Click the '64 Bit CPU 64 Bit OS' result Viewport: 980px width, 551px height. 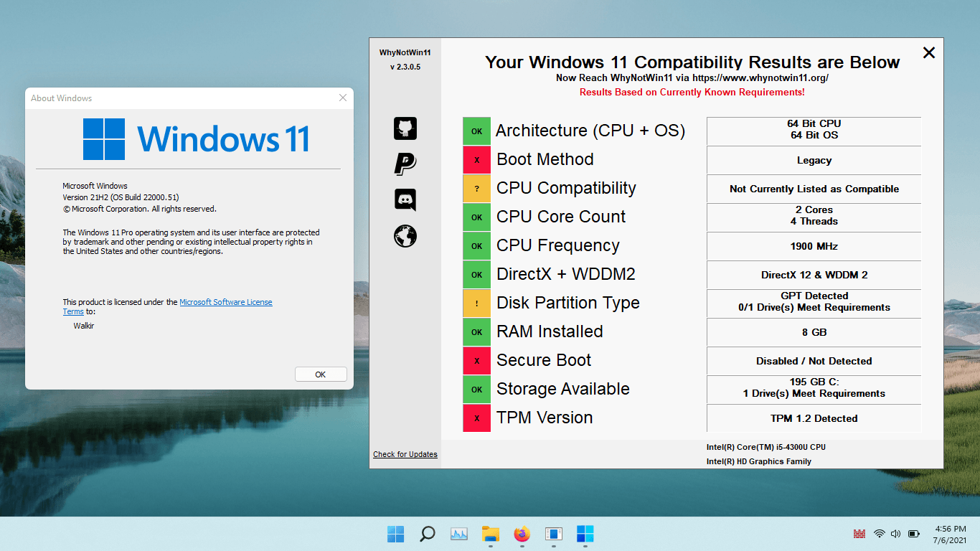pos(814,131)
